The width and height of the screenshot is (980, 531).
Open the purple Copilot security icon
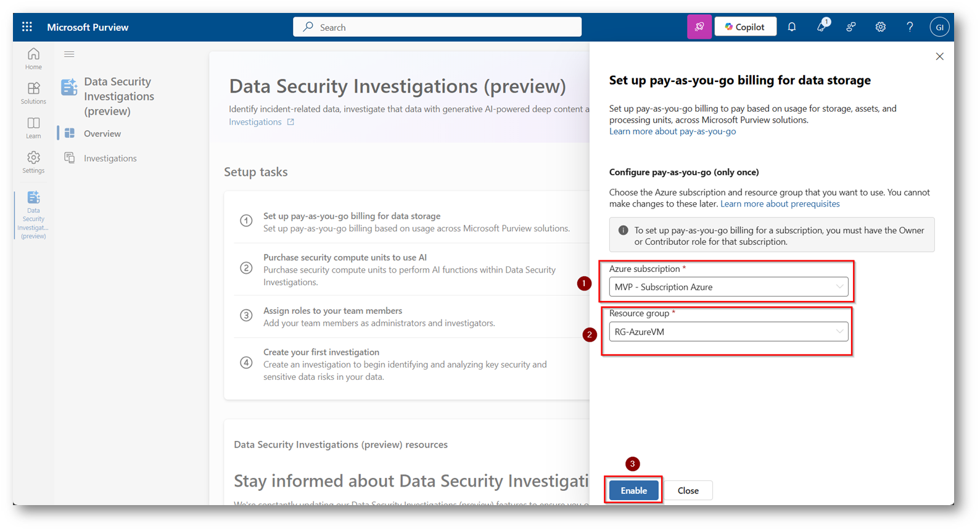tap(699, 27)
